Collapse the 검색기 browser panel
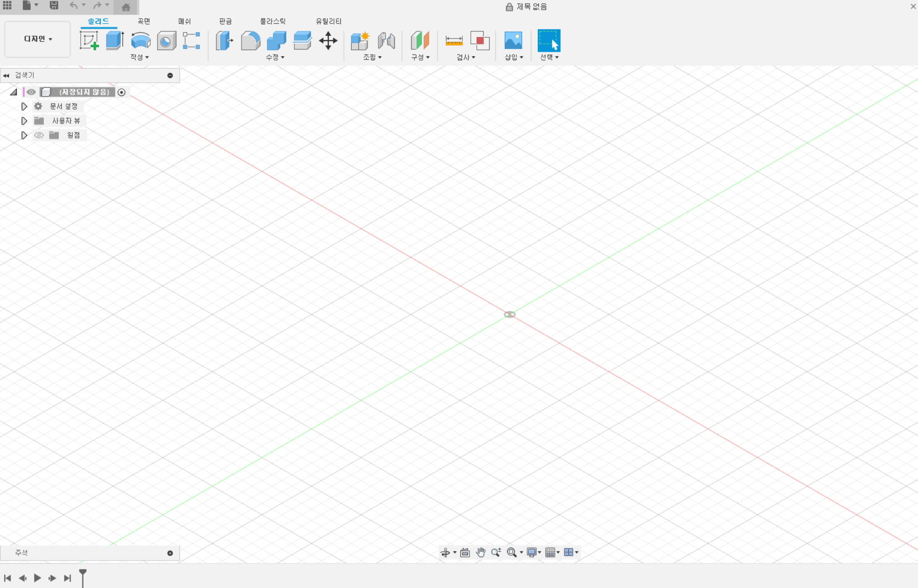Image resolution: width=918 pixels, height=588 pixels. click(x=170, y=75)
